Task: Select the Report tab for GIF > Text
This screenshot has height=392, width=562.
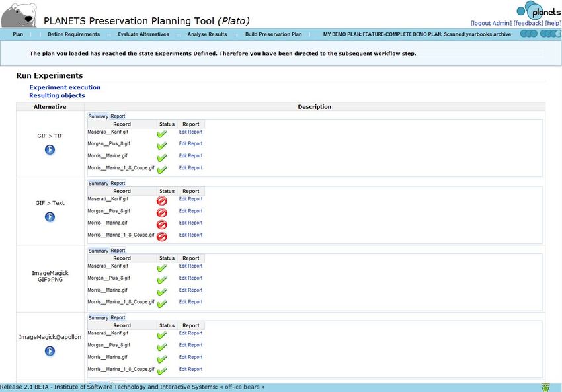Action: pyautogui.click(x=118, y=184)
